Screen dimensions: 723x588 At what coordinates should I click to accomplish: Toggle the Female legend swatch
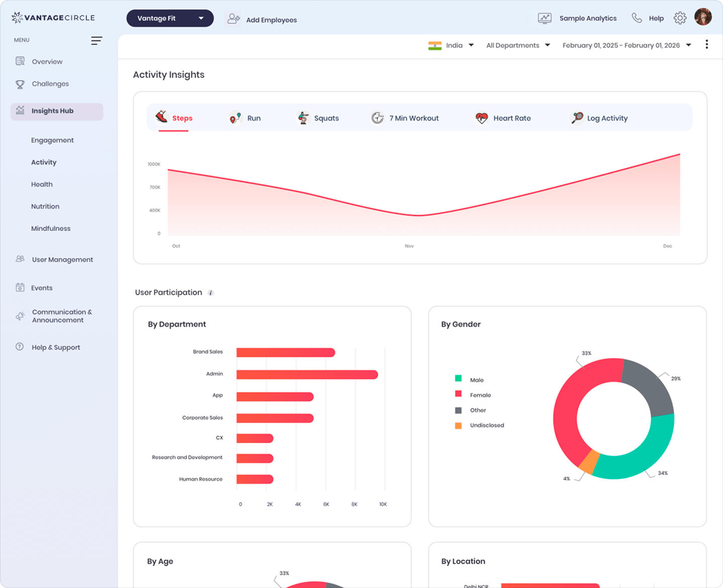click(x=458, y=394)
